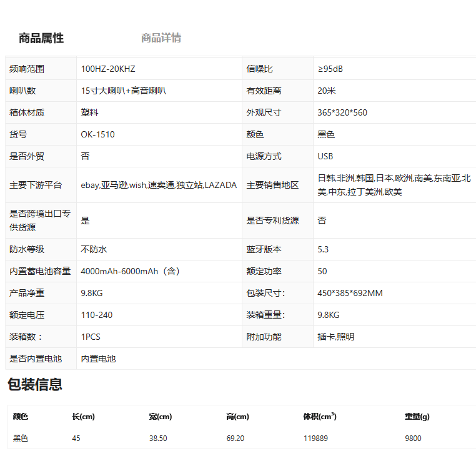Click the 信噪比 value ≥95dB
The image size is (476, 476).
[x=330, y=69]
